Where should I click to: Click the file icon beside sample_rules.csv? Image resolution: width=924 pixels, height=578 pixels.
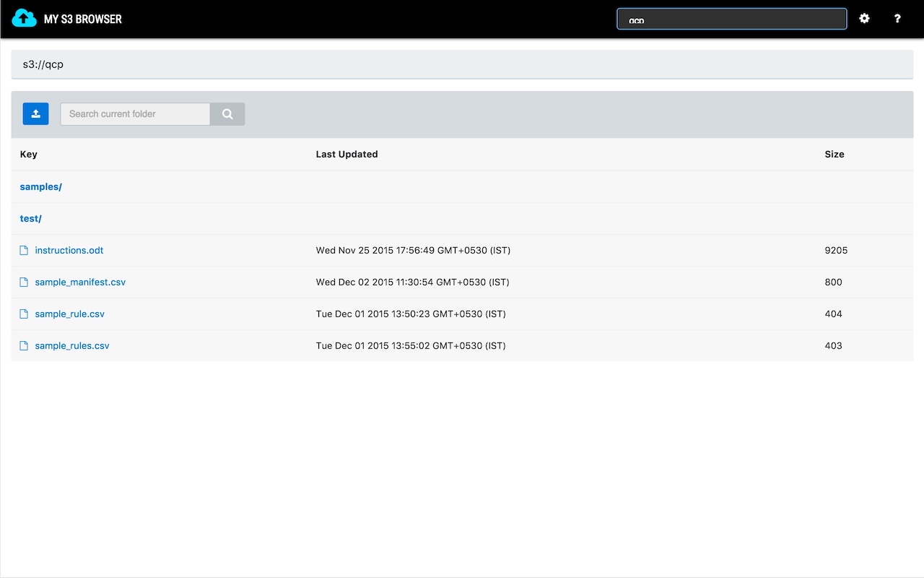pos(24,345)
